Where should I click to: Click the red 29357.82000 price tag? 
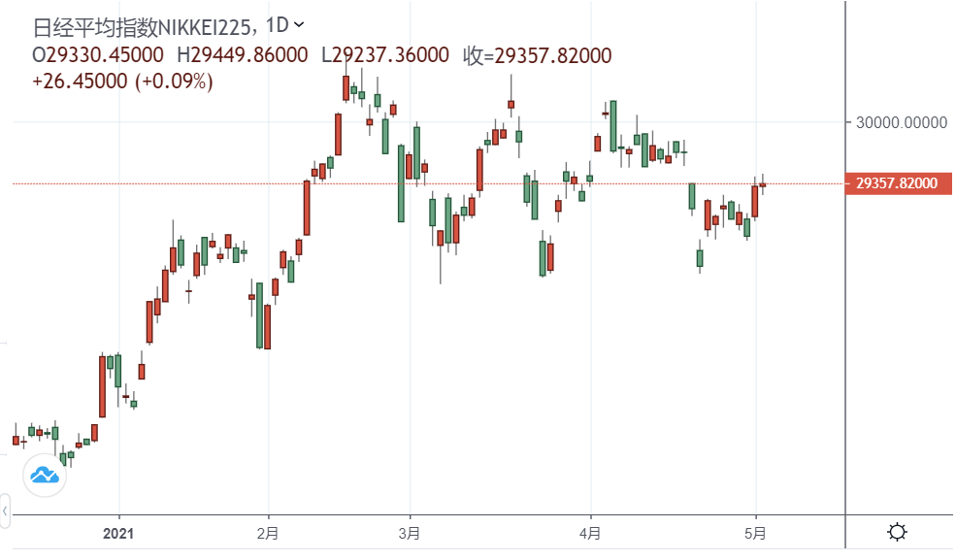(897, 183)
